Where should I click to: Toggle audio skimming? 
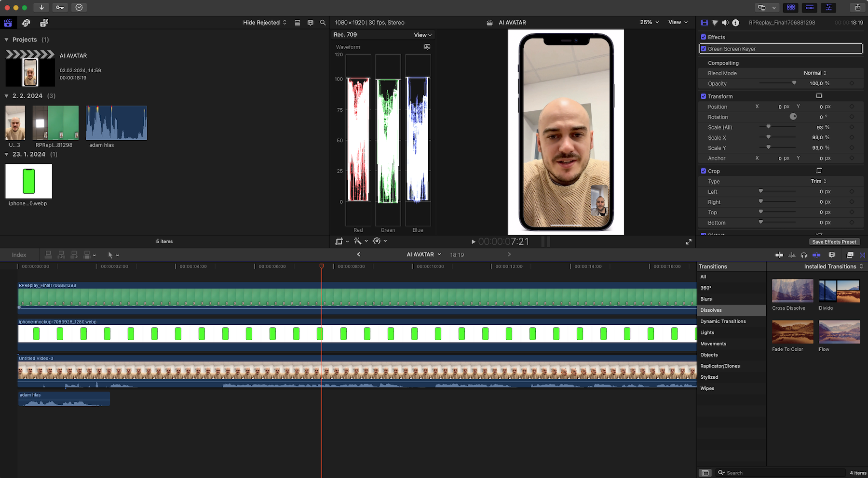791,255
